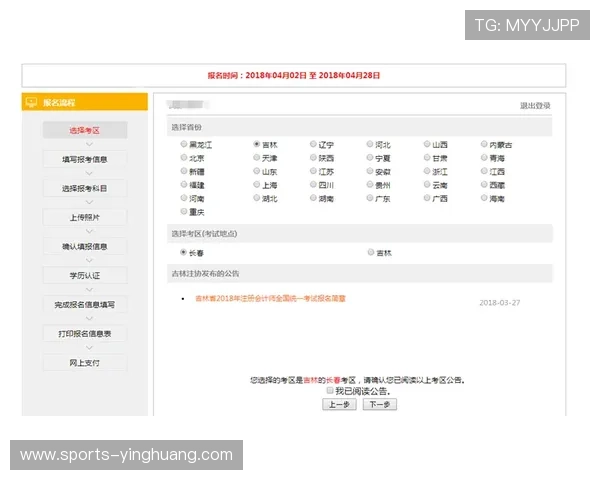Open the 上传照片 step
Screen dimensions: 600x480
85,217
